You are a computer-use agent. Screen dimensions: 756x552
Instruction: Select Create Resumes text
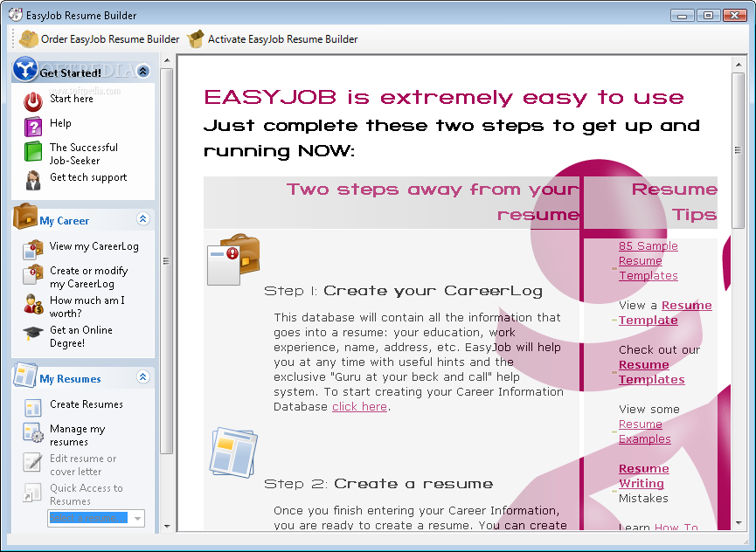tap(87, 404)
